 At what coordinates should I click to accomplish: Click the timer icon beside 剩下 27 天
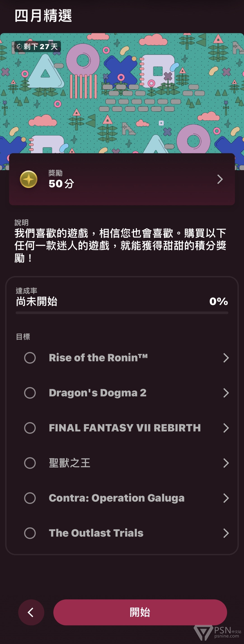[x=19, y=46]
